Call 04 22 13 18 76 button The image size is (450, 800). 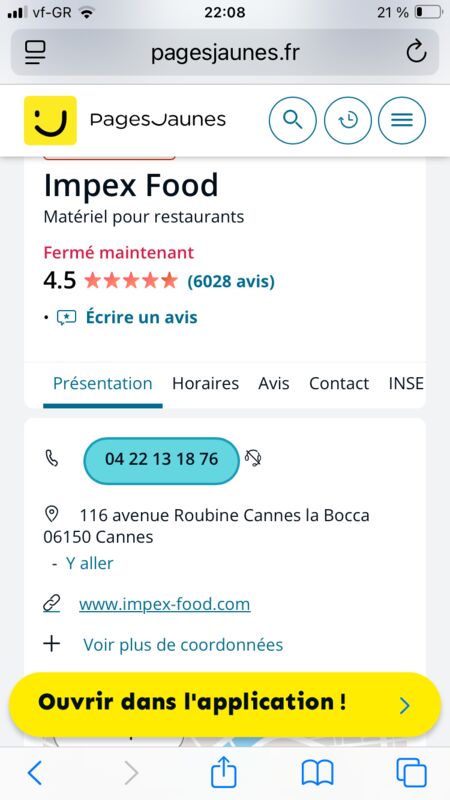pyautogui.click(x=161, y=460)
